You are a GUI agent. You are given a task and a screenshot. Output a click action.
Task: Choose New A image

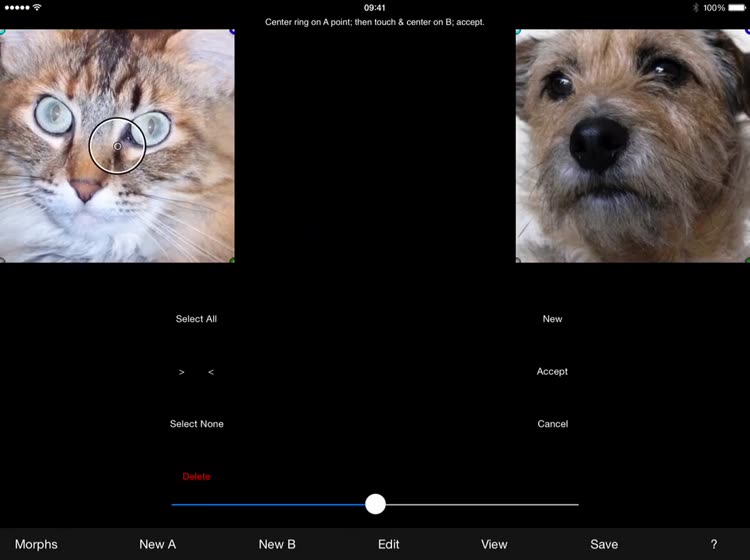tap(157, 544)
